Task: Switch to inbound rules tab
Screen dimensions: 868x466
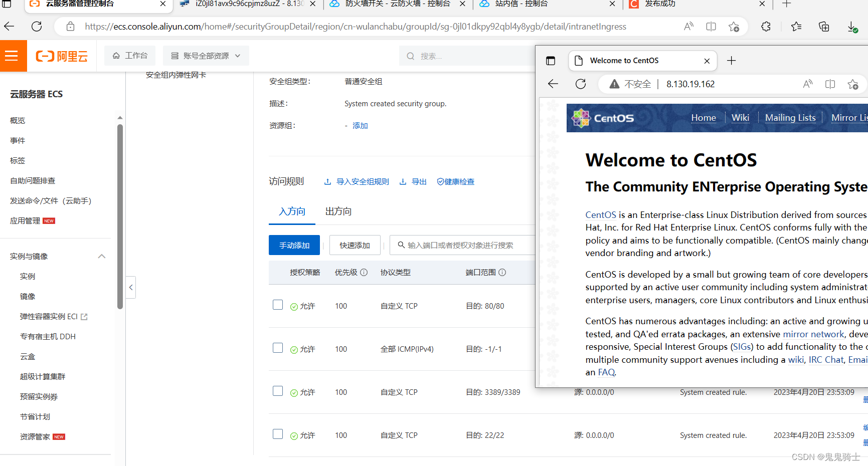Action: [x=292, y=211]
